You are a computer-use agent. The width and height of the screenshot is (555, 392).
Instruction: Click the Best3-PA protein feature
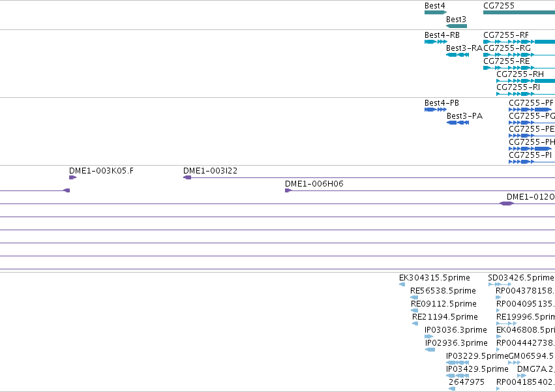[458, 123]
